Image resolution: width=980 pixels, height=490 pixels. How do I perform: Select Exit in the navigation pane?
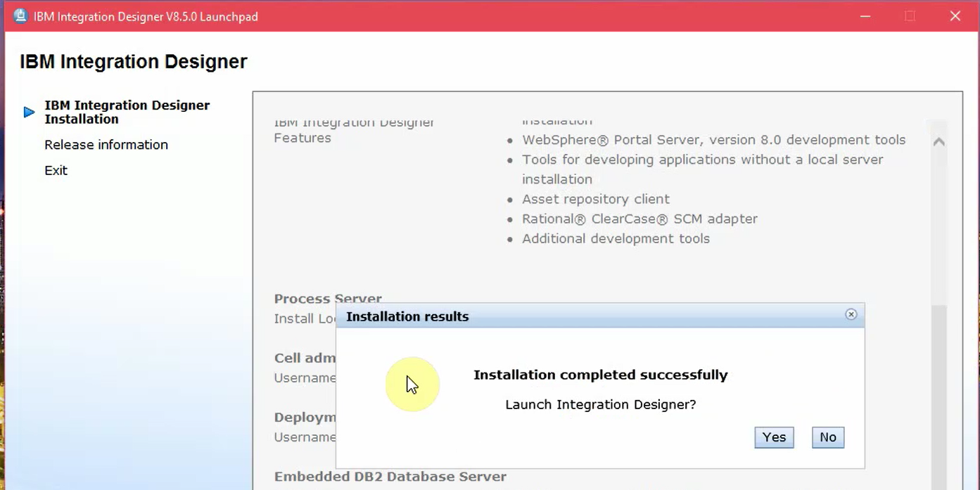tap(56, 170)
